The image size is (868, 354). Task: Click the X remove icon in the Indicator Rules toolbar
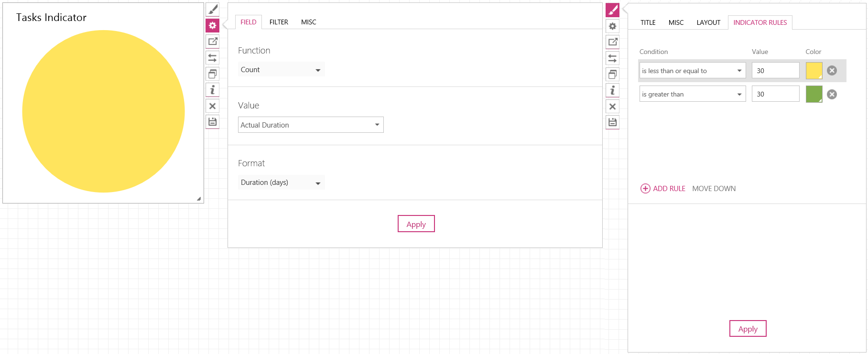point(613,107)
